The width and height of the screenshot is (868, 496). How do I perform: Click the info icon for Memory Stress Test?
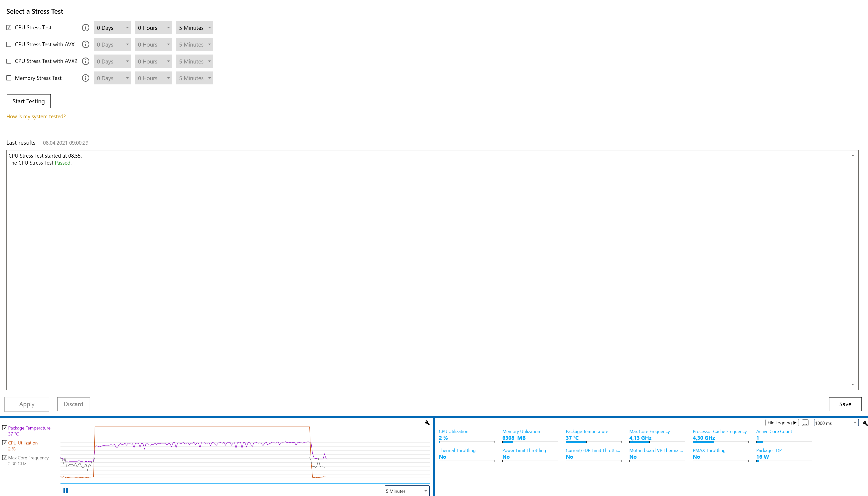(85, 78)
